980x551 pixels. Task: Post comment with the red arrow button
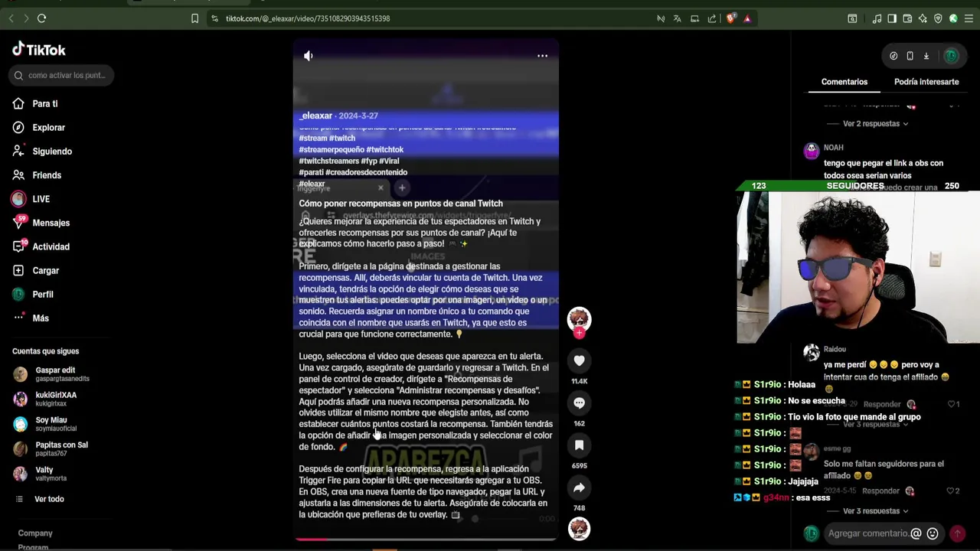pyautogui.click(x=957, y=533)
